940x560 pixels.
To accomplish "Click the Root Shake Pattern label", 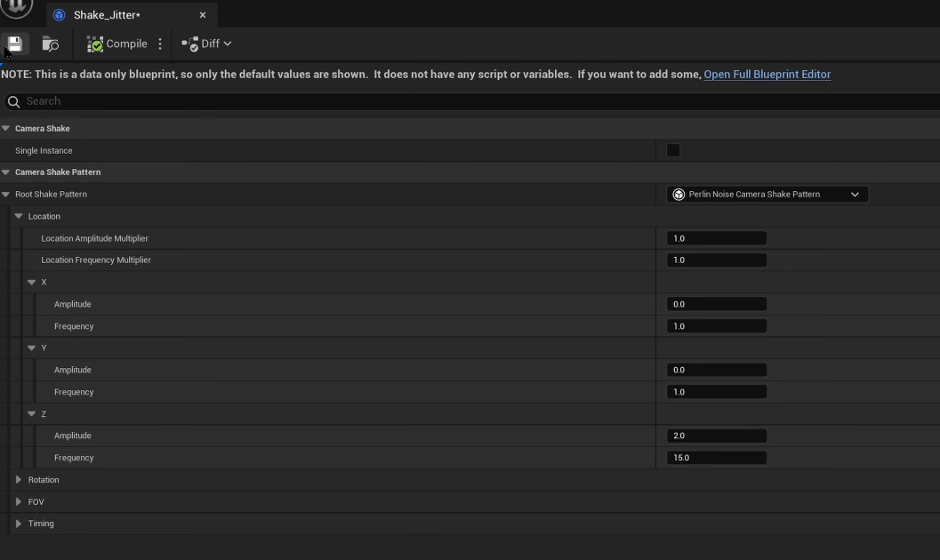I will pos(51,194).
